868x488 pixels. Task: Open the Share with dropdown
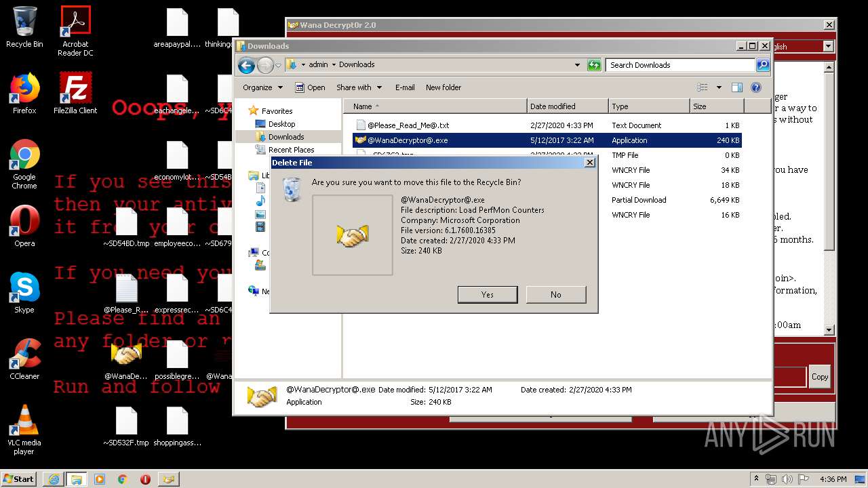[359, 87]
